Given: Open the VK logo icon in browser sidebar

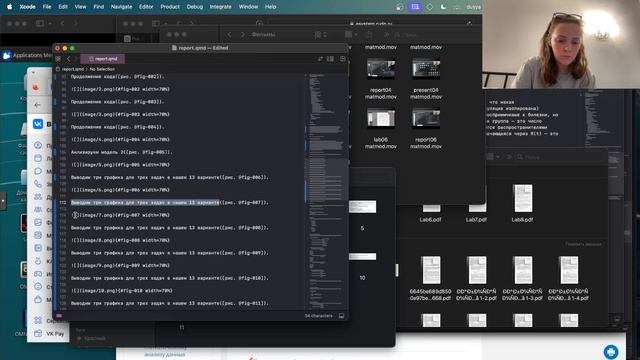Looking at the screenshot, I should click(x=38, y=124).
